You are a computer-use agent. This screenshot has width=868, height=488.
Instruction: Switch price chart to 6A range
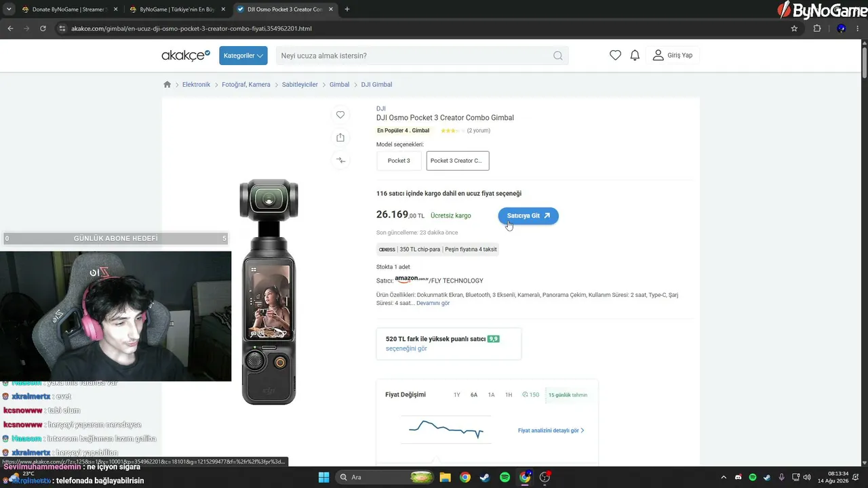tap(474, 394)
